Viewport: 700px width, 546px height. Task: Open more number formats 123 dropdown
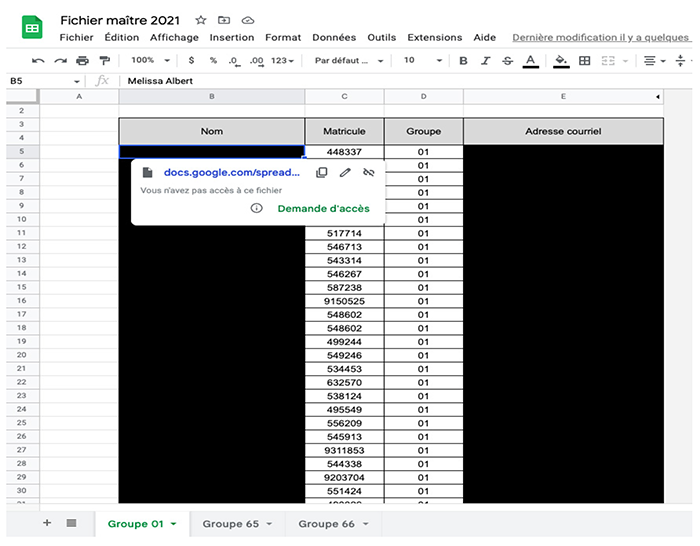coord(282,60)
